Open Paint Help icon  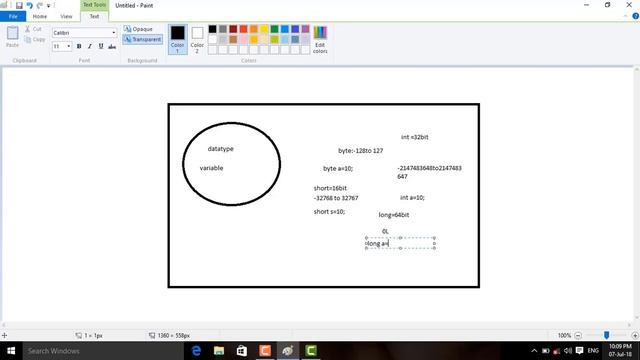point(636,16)
